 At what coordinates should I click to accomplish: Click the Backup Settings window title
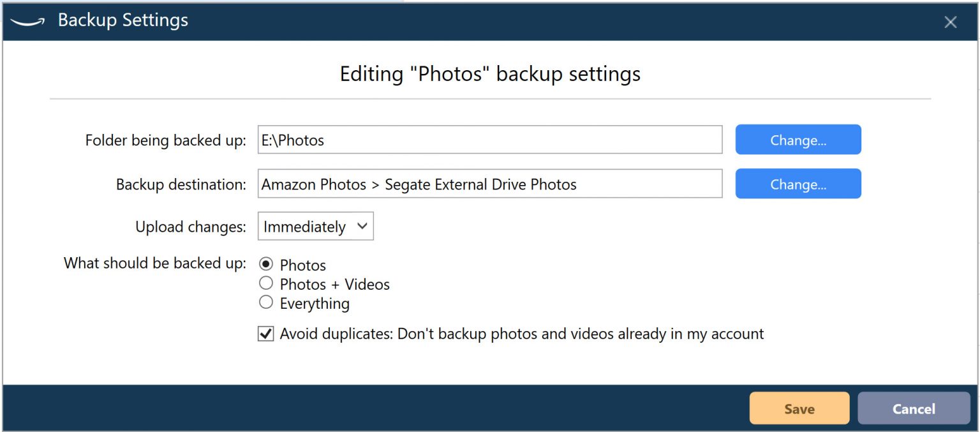point(123,20)
